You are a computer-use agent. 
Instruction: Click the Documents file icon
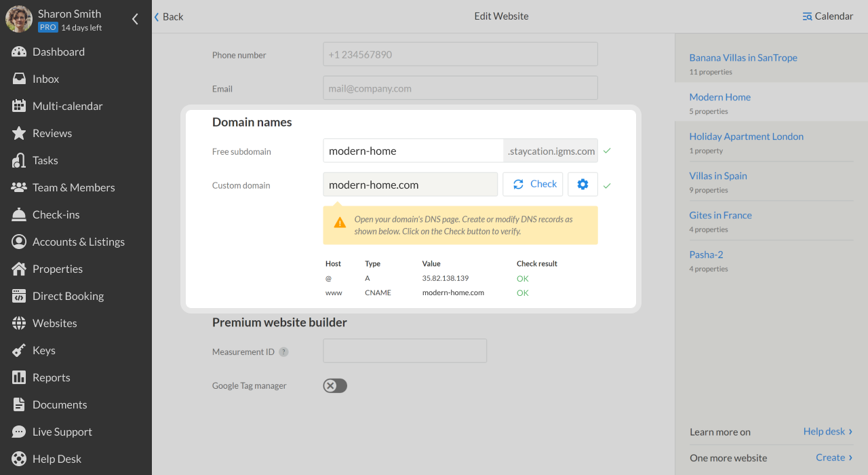(19, 404)
